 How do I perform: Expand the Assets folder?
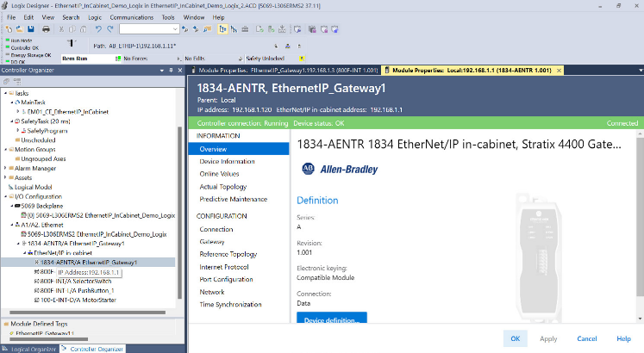click(5, 177)
